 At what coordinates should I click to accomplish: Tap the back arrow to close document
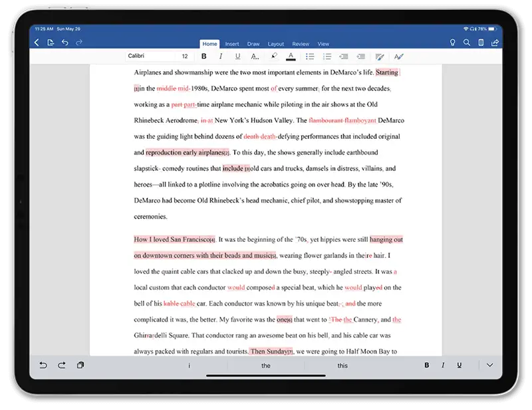coord(37,43)
